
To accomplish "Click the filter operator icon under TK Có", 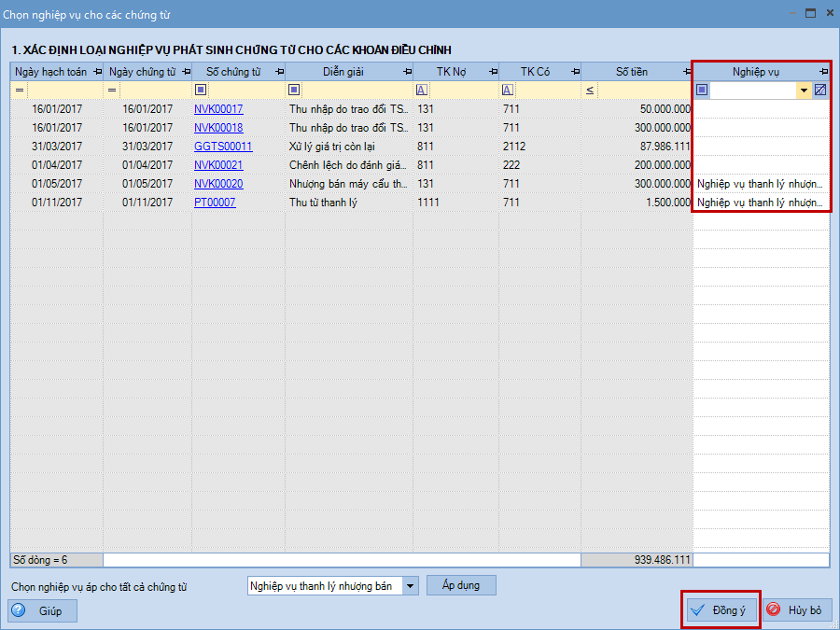I will coord(507,91).
